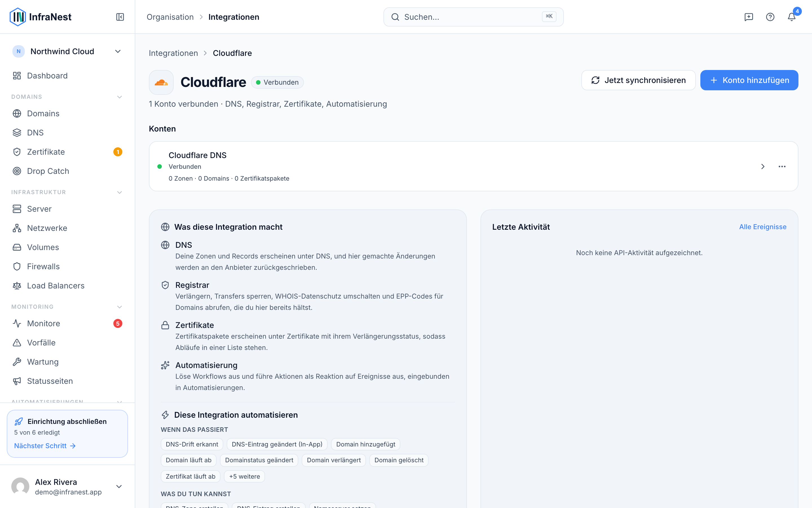Collapse the MONITORING sidebar section
Image resolution: width=812 pixels, height=508 pixels.
(119, 307)
